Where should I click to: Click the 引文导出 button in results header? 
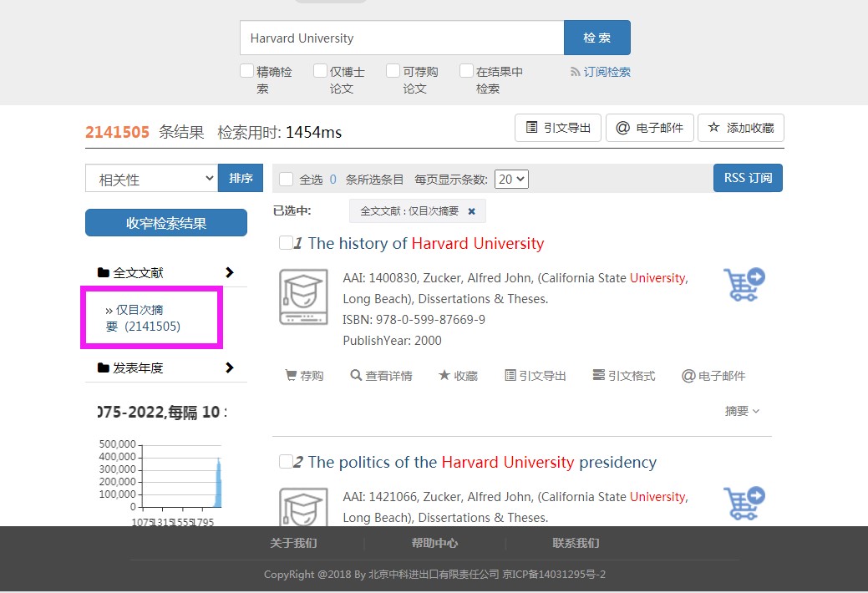pos(558,128)
